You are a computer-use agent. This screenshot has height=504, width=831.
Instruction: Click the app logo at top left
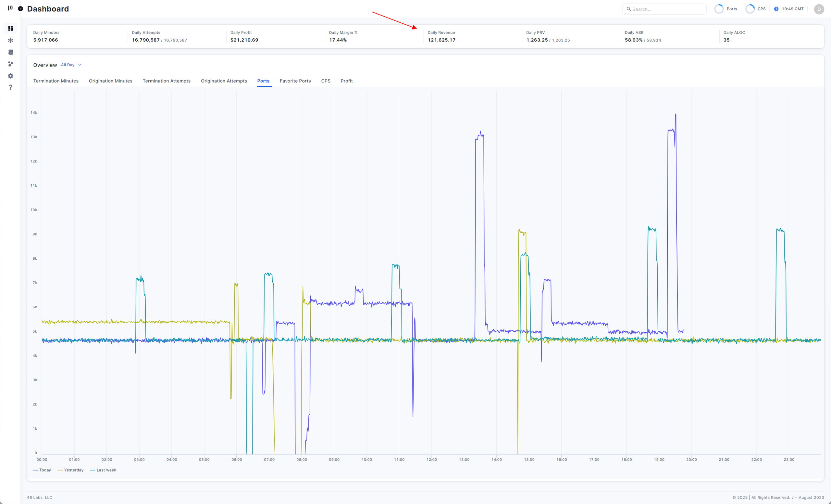pos(10,8)
